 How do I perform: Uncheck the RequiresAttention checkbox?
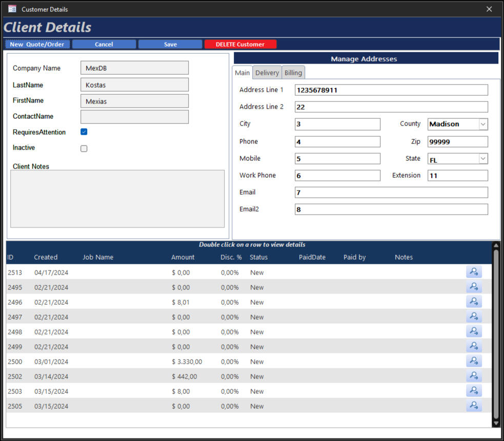pos(84,132)
